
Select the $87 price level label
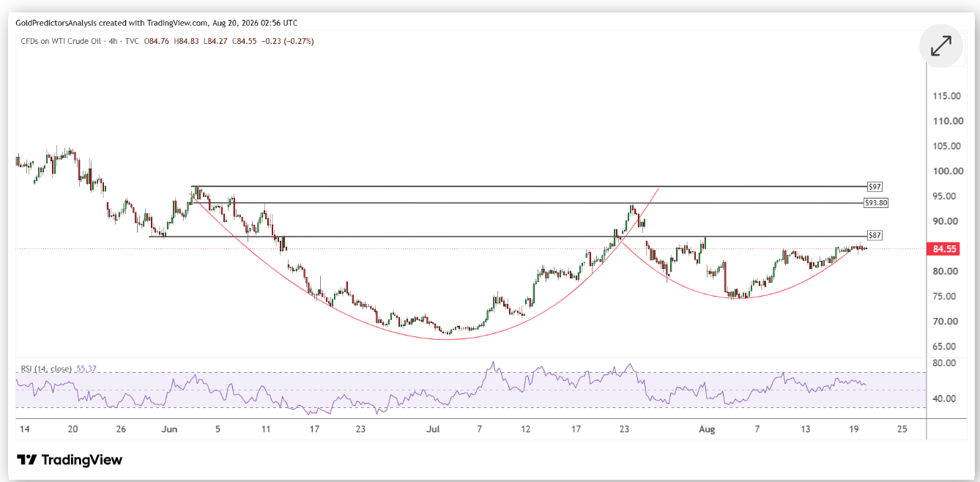pyautogui.click(x=875, y=236)
